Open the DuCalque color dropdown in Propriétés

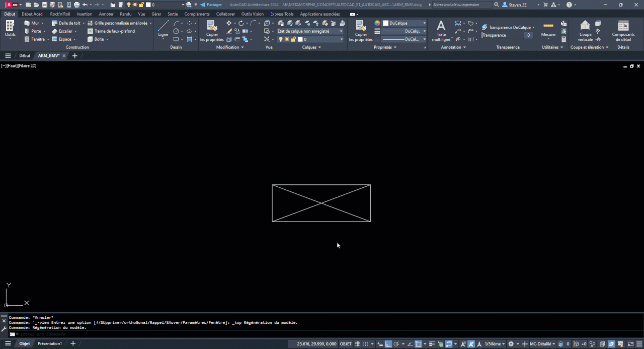[405, 23]
